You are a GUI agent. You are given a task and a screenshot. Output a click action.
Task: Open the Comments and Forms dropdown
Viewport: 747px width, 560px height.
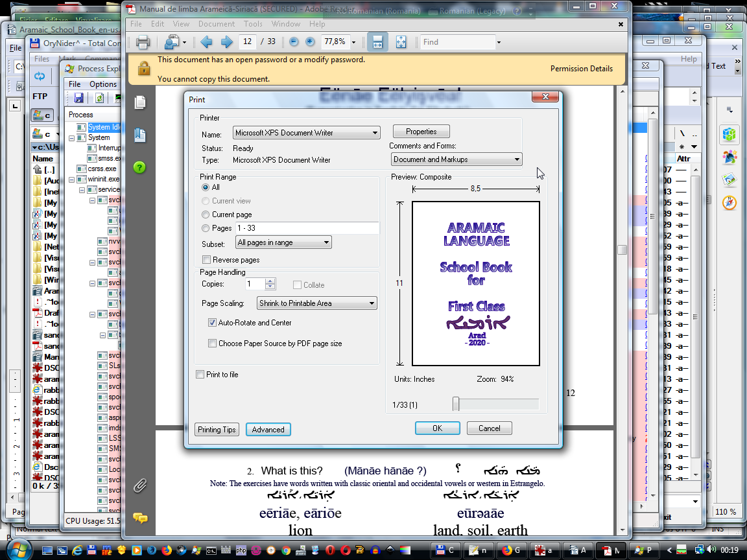[456, 159]
